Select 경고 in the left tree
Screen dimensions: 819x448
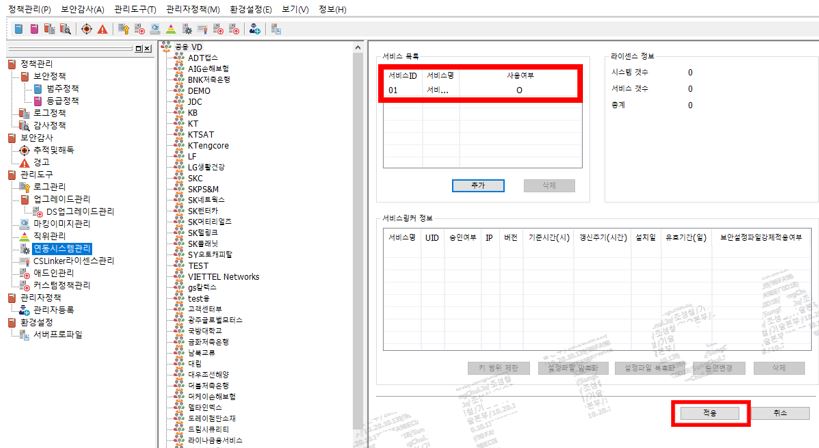tap(41, 162)
